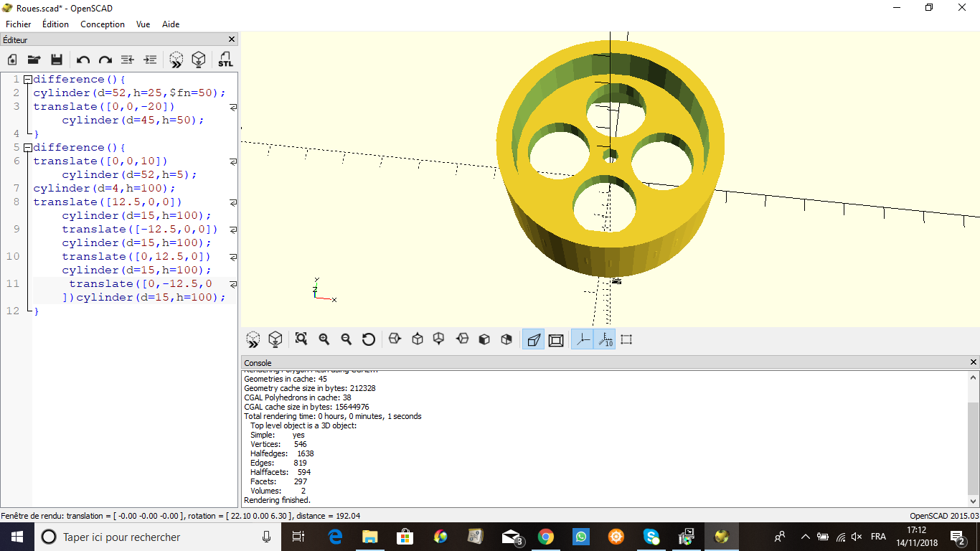Open the Conception menu
Image resolution: width=980 pixels, height=551 pixels.
point(103,24)
